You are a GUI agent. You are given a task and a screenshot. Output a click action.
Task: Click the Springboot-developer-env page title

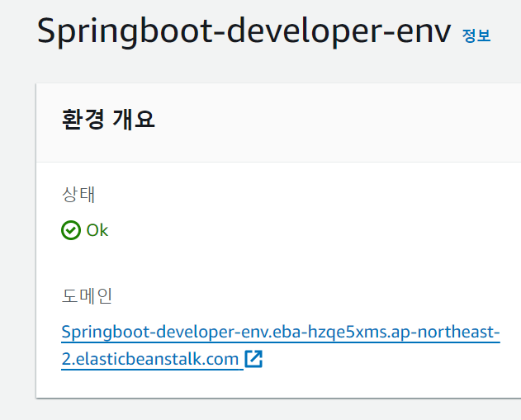click(x=244, y=31)
